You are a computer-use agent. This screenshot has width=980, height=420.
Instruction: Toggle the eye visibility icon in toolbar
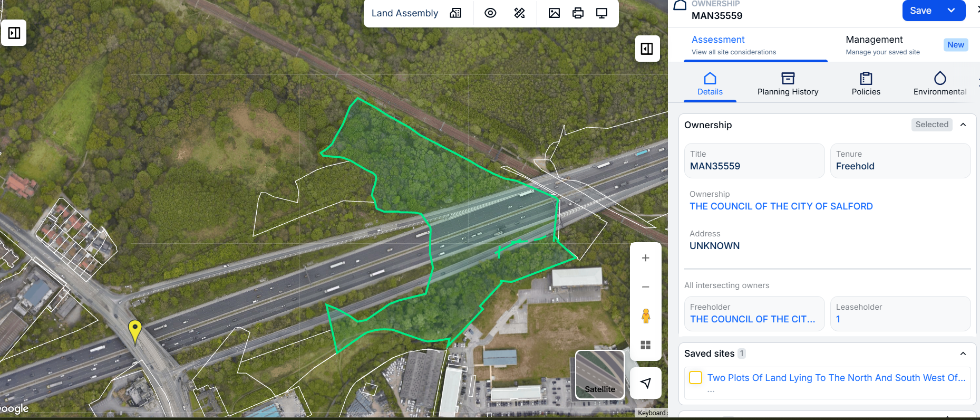tap(490, 13)
